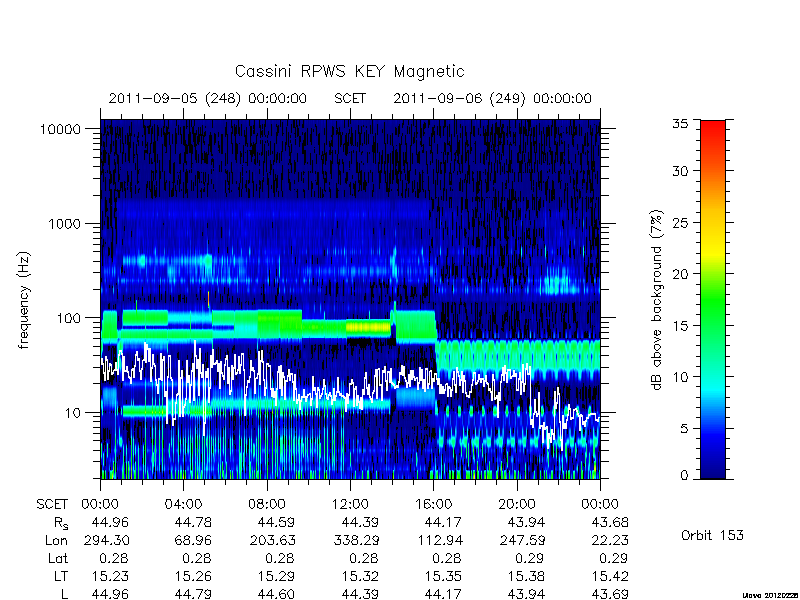Click the "25" colorbar tick label
Screen dimensions: 800x600
point(680,222)
